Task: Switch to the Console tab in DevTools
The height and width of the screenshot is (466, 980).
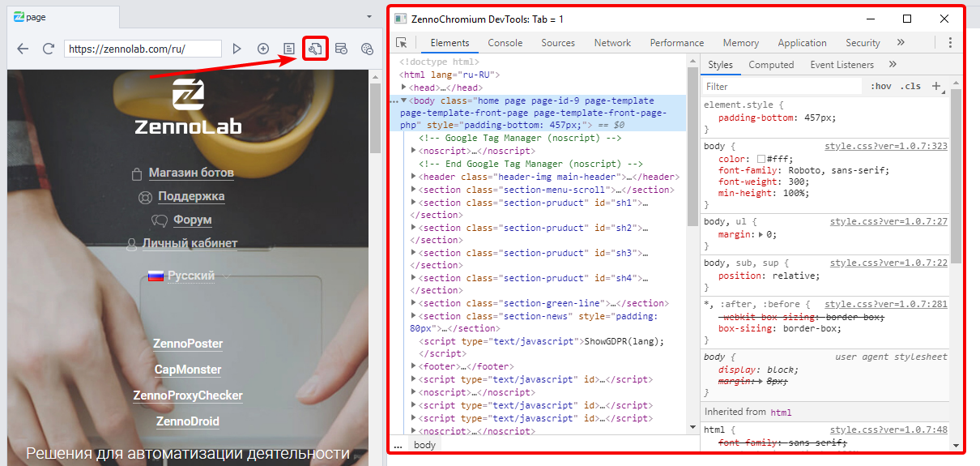Action: [505, 43]
